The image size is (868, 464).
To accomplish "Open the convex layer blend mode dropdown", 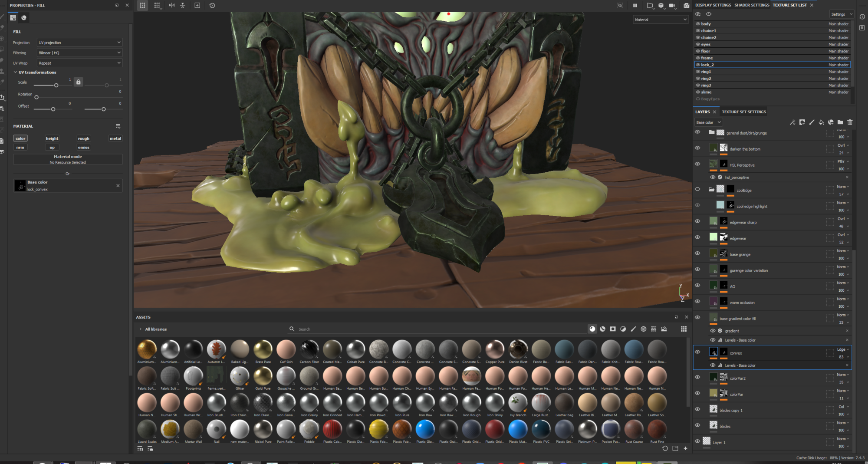I will tap(843, 349).
